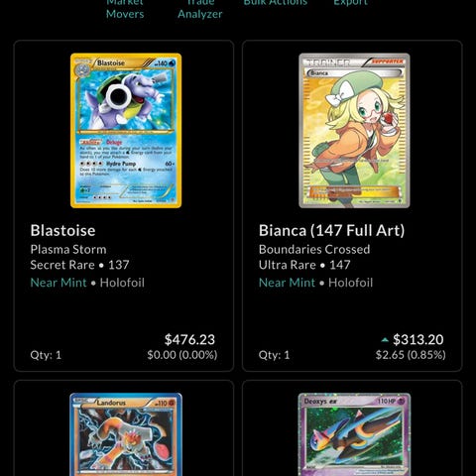The width and height of the screenshot is (476, 476).
Task: Click the $476.23 Blastoise price
Action: [x=189, y=339]
